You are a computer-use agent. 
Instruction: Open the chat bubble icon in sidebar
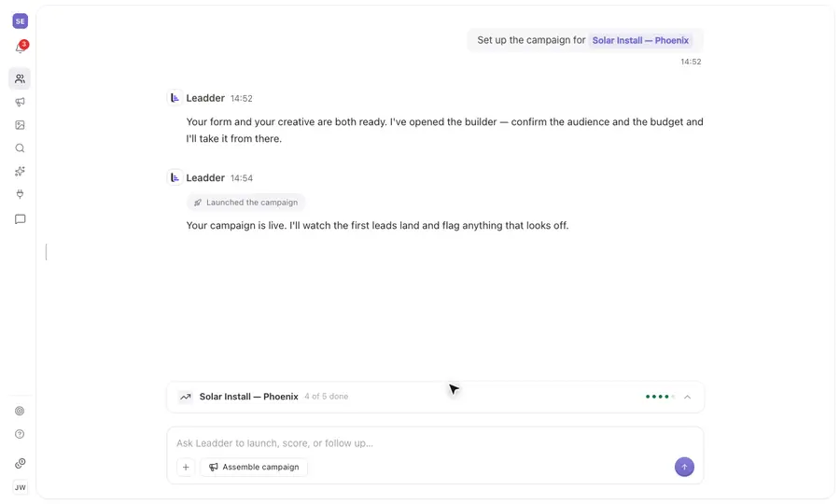coord(20,219)
